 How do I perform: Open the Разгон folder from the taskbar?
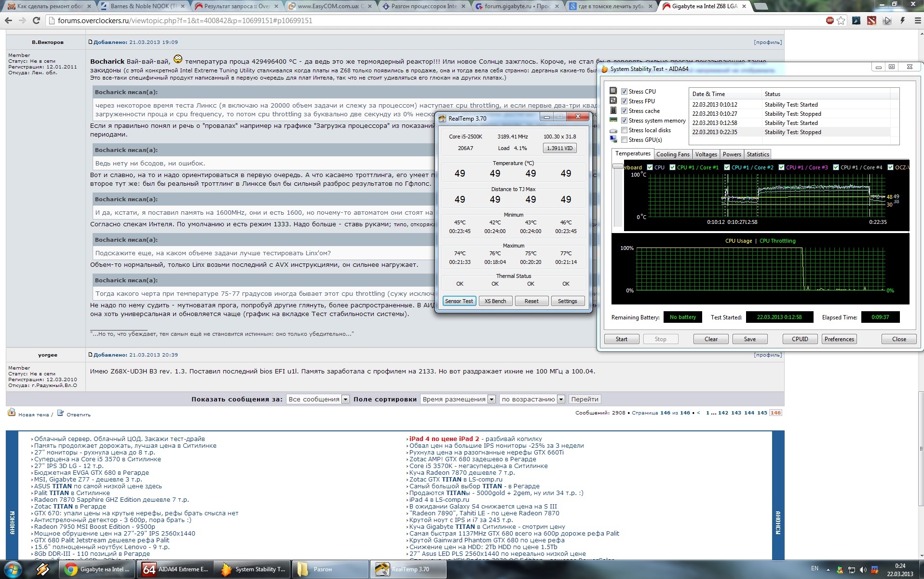(x=330, y=569)
